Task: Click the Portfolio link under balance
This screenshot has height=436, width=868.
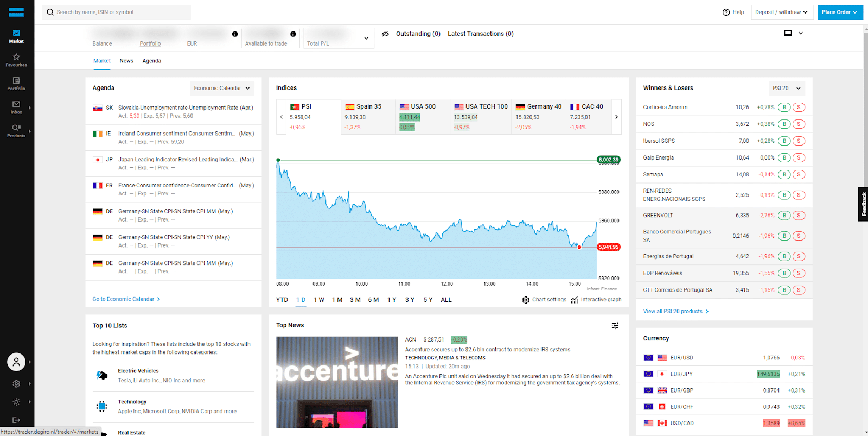Action: click(150, 43)
